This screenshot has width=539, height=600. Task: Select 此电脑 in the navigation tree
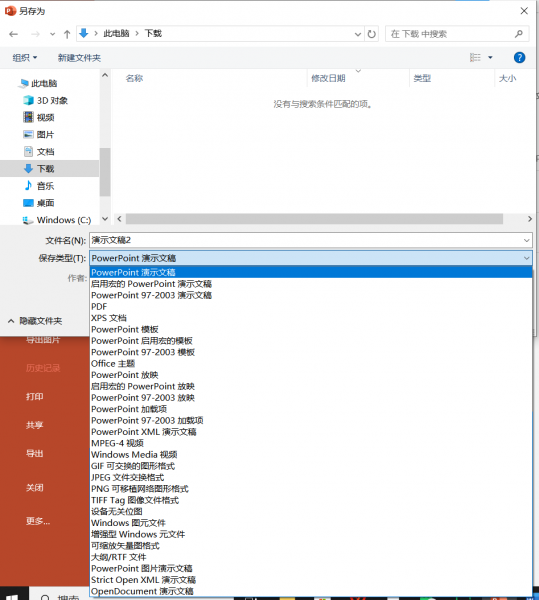[x=44, y=83]
